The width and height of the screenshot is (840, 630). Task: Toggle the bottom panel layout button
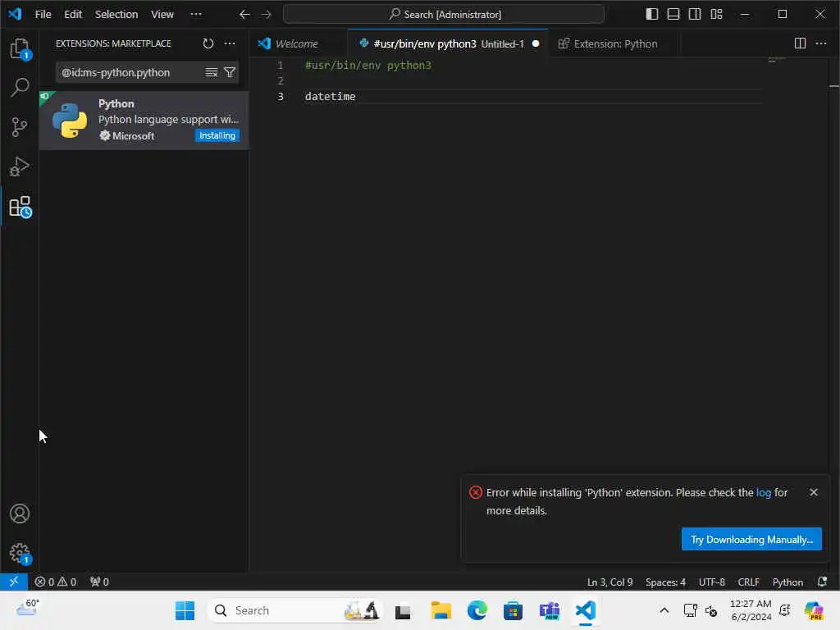coord(673,15)
